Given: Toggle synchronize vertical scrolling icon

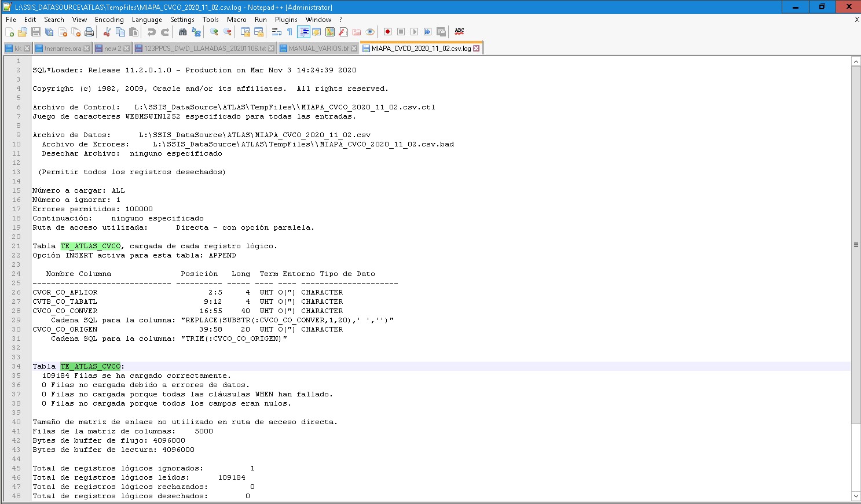Looking at the screenshot, I should [245, 32].
